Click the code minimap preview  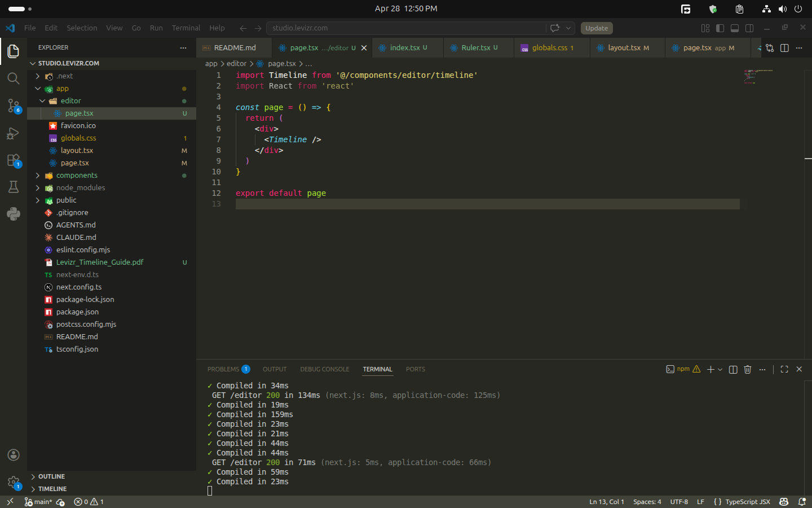[x=758, y=76]
